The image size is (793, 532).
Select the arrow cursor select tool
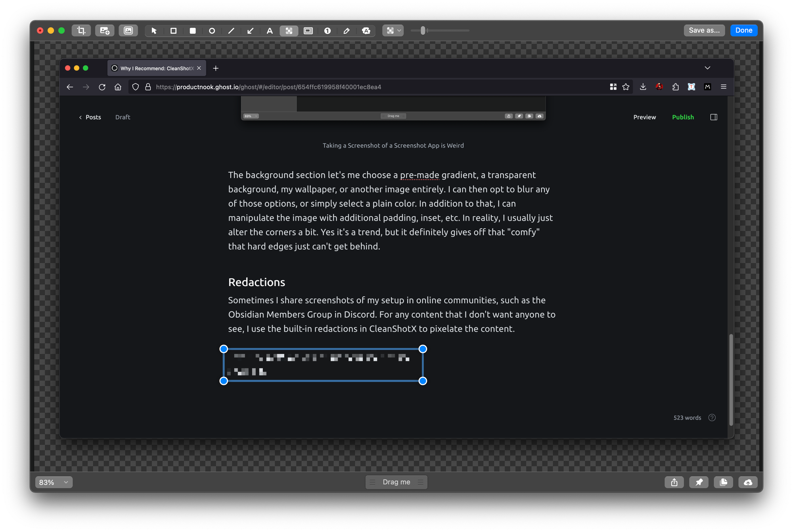(154, 31)
